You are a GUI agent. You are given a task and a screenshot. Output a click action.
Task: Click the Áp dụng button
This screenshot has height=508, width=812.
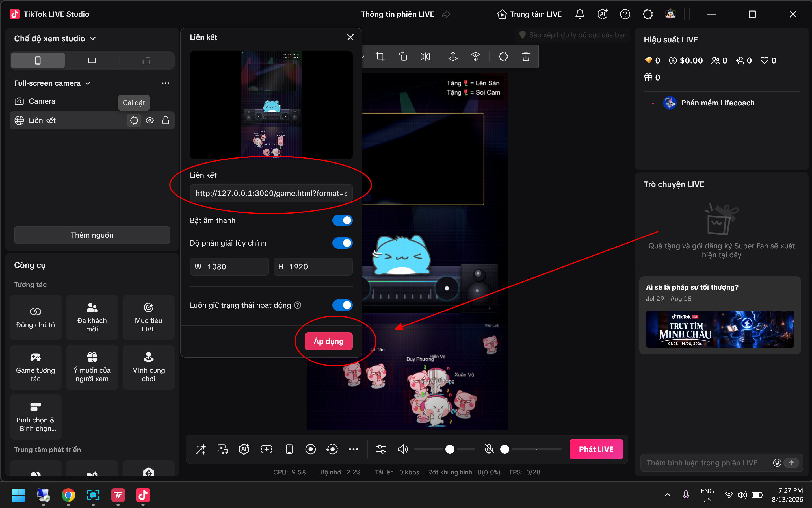pos(328,341)
